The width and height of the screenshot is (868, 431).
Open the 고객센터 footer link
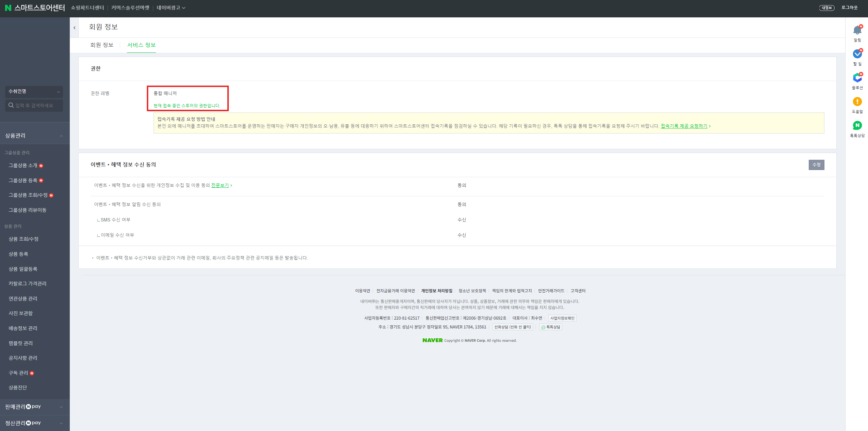(578, 291)
